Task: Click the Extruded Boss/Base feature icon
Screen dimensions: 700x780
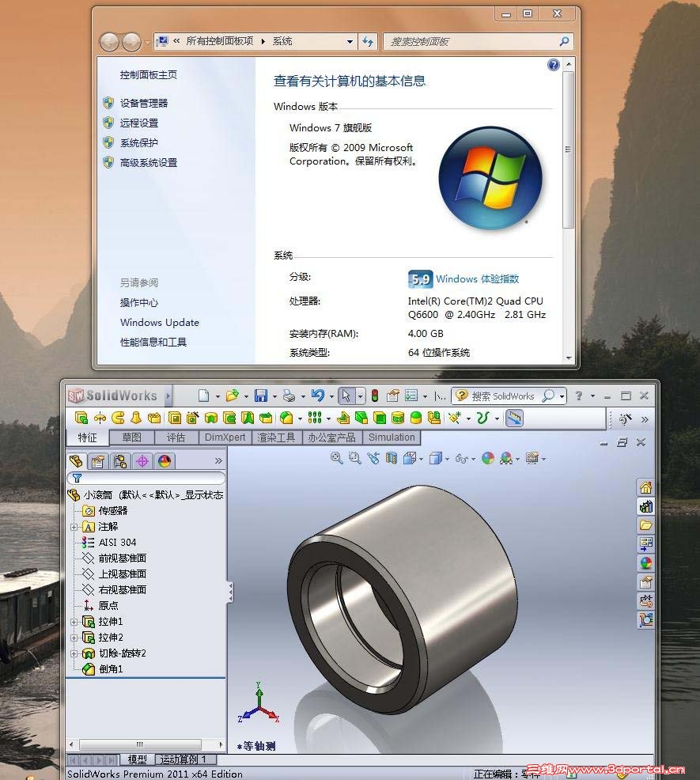Action: tap(81, 418)
